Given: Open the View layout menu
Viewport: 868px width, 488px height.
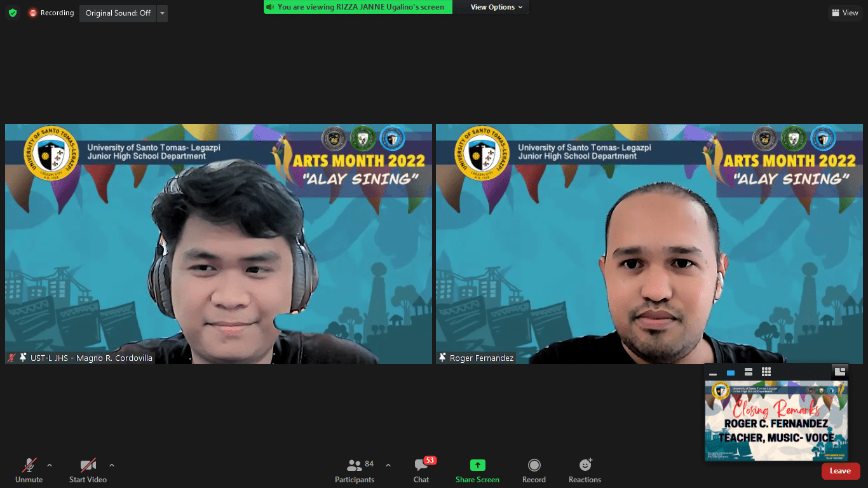Looking at the screenshot, I should [844, 13].
